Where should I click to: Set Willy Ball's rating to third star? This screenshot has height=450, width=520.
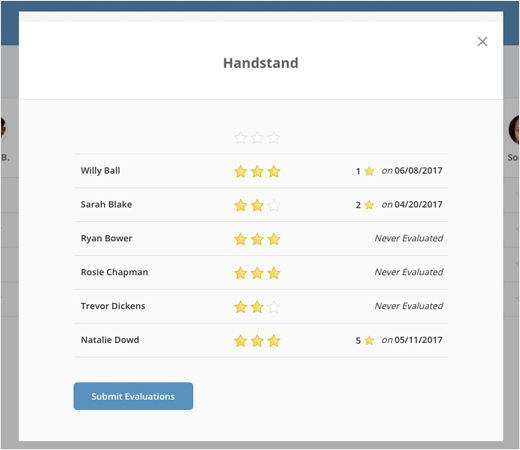[274, 172]
